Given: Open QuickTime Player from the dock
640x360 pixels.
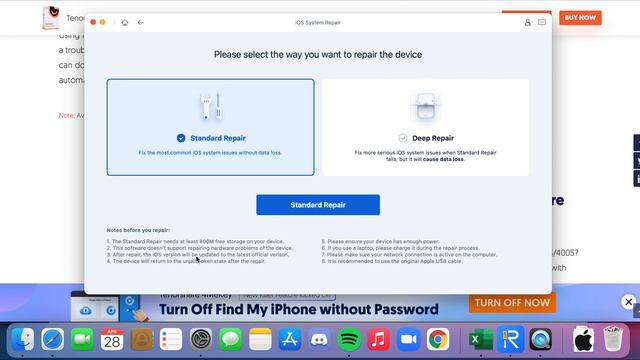Looking at the screenshot, I should [x=541, y=339].
